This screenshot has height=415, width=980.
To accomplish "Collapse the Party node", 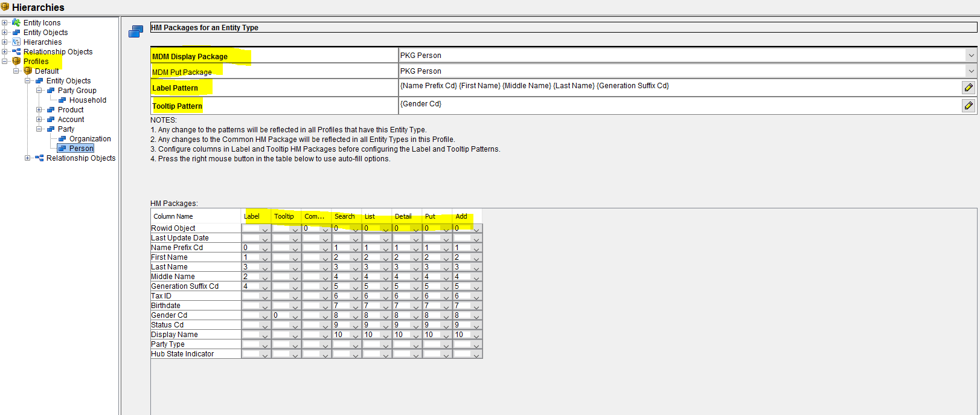I will click(39, 129).
